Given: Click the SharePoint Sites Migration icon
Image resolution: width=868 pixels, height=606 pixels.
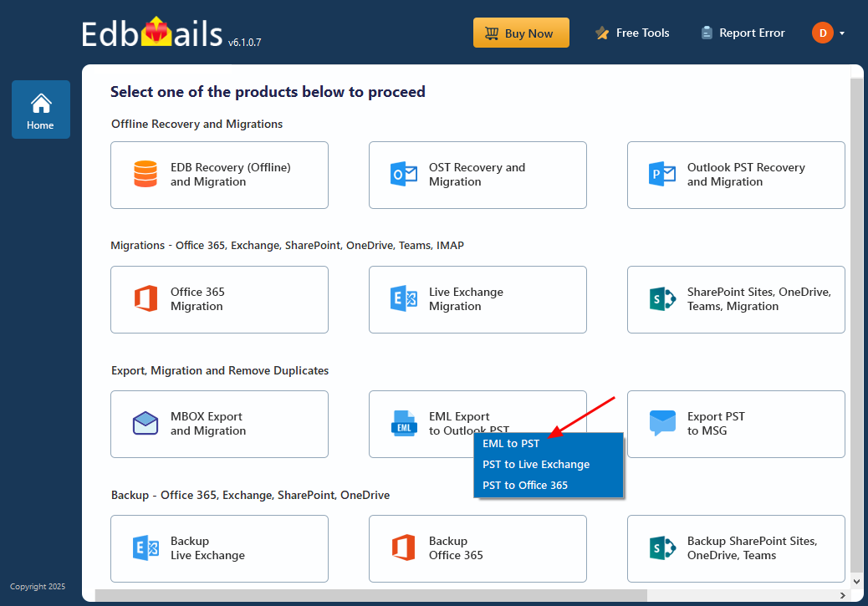Looking at the screenshot, I should coord(662,299).
